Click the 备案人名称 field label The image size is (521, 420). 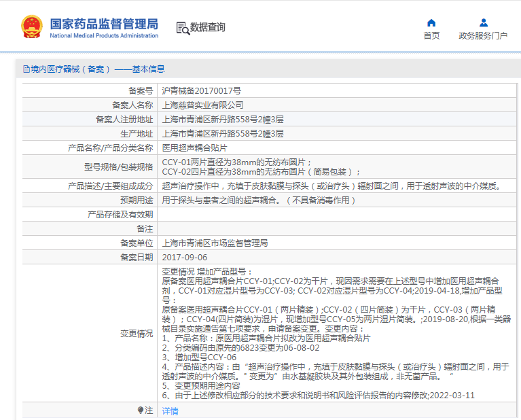(132, 105)
